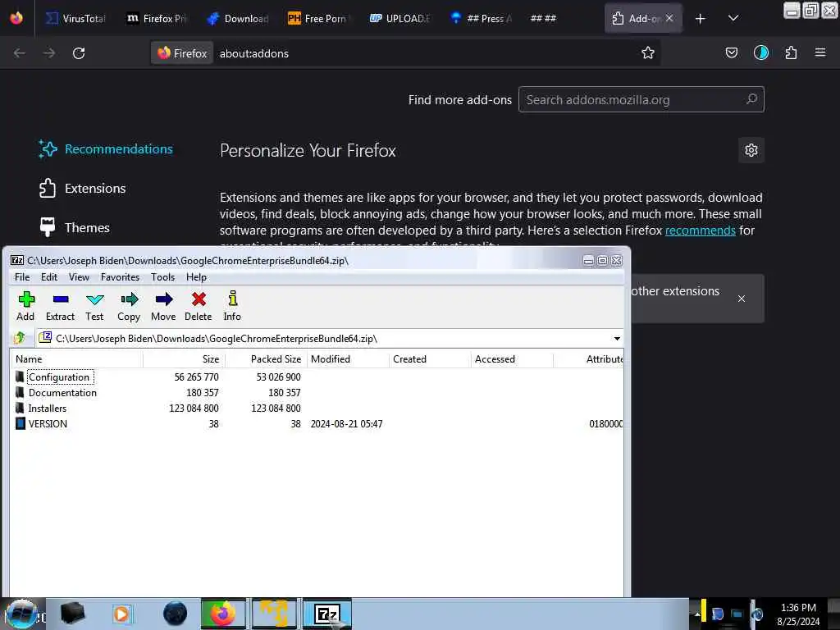Bookmark this page with the star icon

tap(648, 53)
